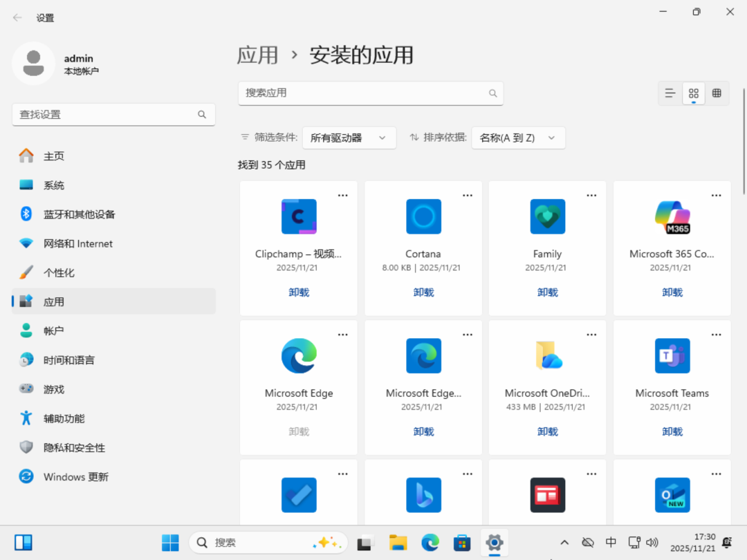
Task: Open more options for Microsoft OneDrive
Action: (591, 335)
